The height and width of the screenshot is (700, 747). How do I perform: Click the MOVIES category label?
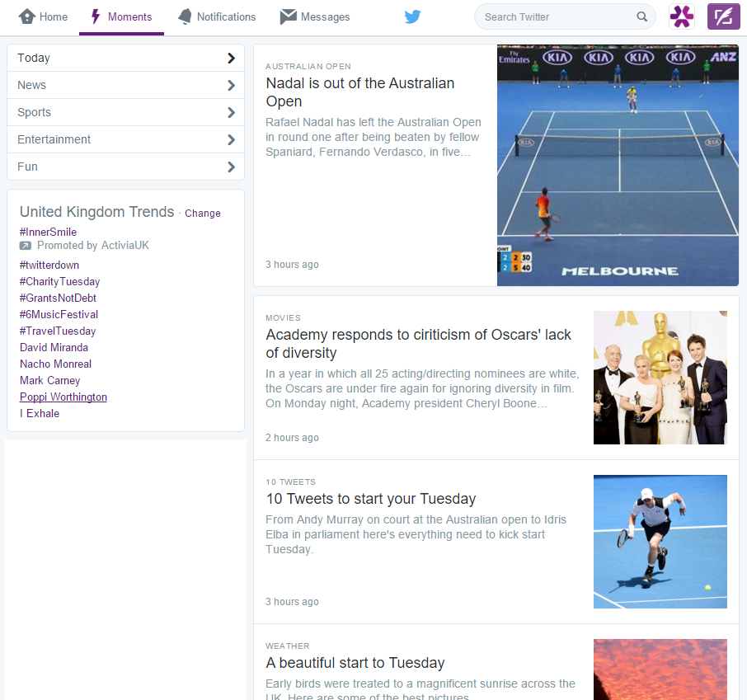(x=283, y=317)
